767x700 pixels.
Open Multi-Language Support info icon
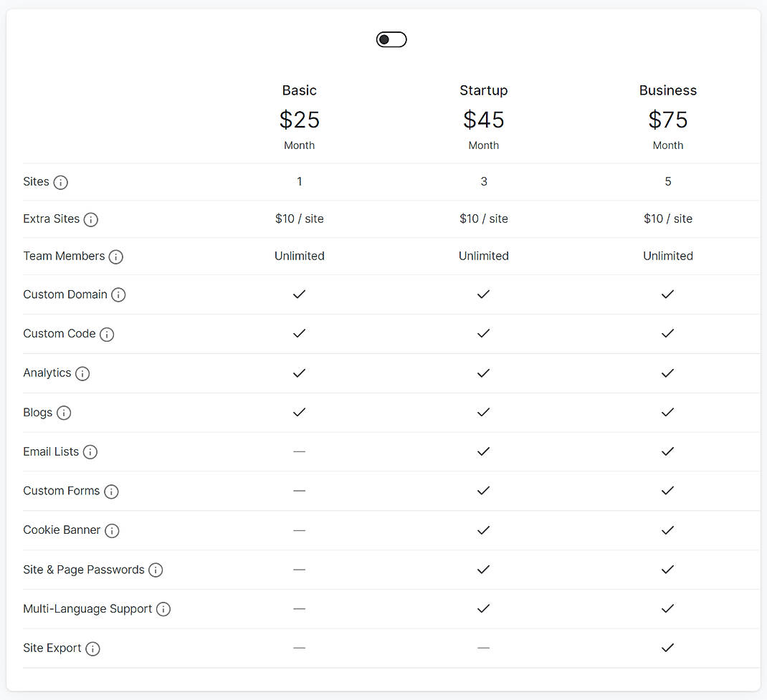click(163, 608)
